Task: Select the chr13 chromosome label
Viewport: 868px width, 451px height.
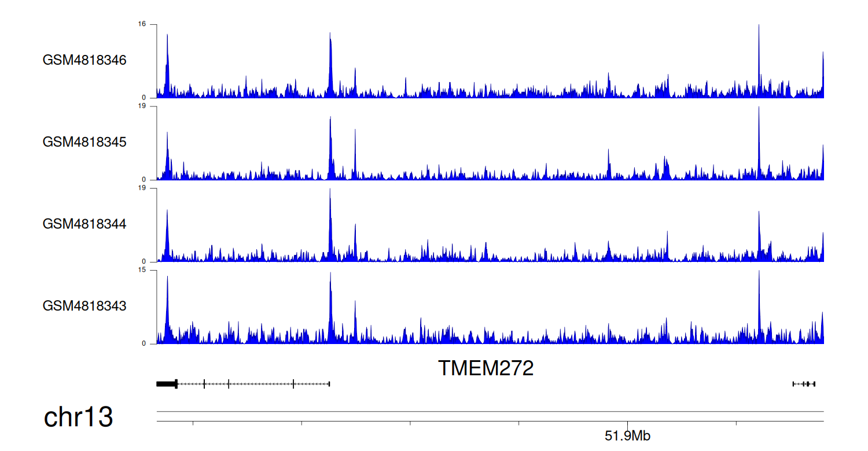Action: click(78, 417)
